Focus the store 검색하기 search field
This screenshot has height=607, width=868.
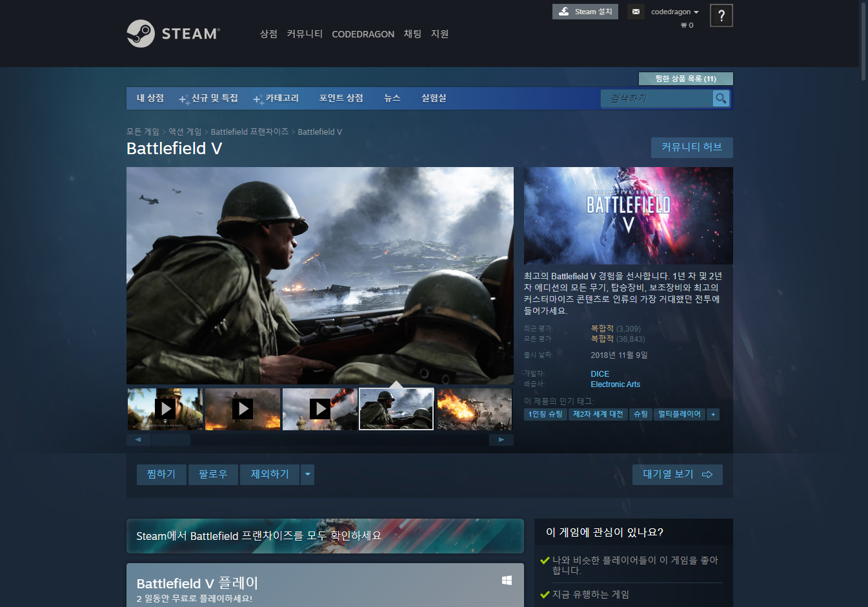(x=656, y=98)
